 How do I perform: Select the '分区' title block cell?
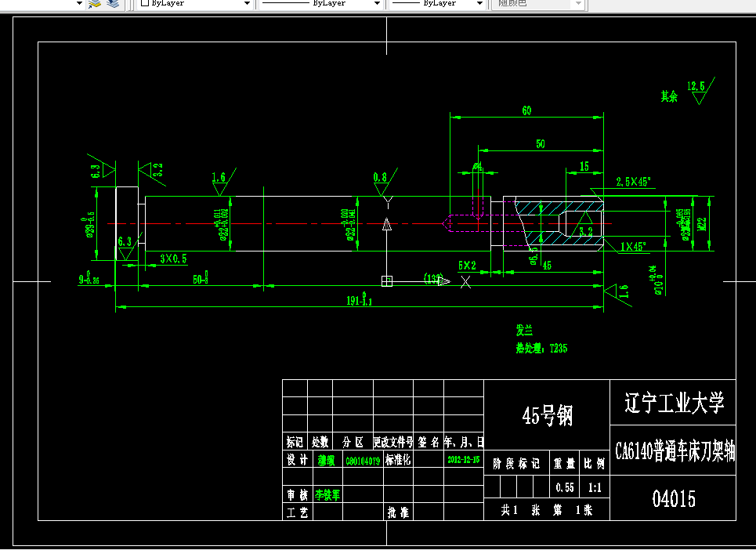353,442
